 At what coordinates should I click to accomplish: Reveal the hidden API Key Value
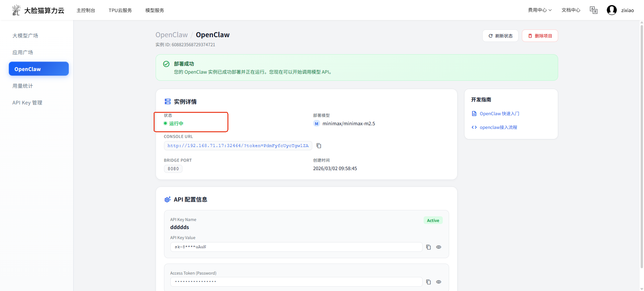438,247
